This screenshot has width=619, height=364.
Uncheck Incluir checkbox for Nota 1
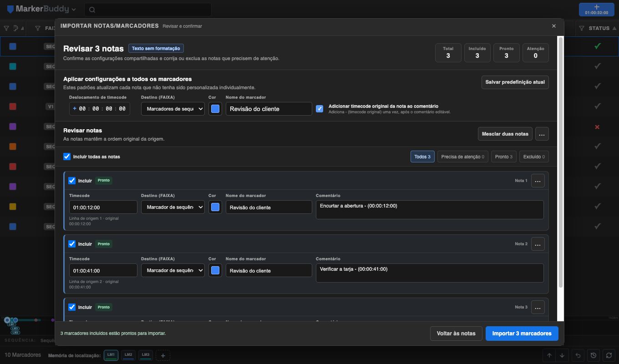tap(72, 181)
